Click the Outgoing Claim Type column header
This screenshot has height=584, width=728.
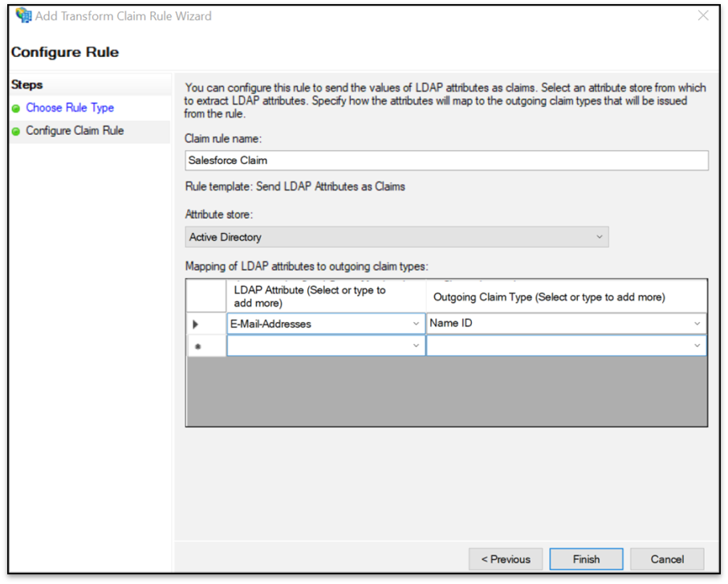[566, 296]
